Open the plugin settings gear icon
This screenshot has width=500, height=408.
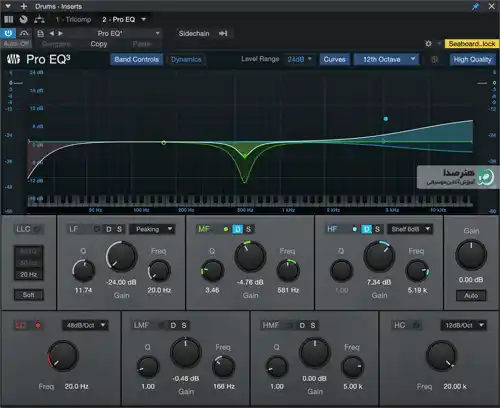pos(429,44)
